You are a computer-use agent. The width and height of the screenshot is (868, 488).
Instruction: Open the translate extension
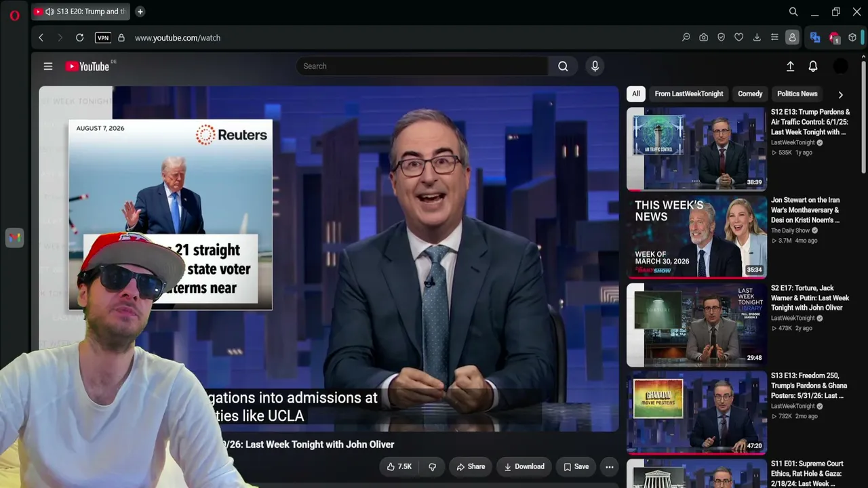click(x=815, y=38)
